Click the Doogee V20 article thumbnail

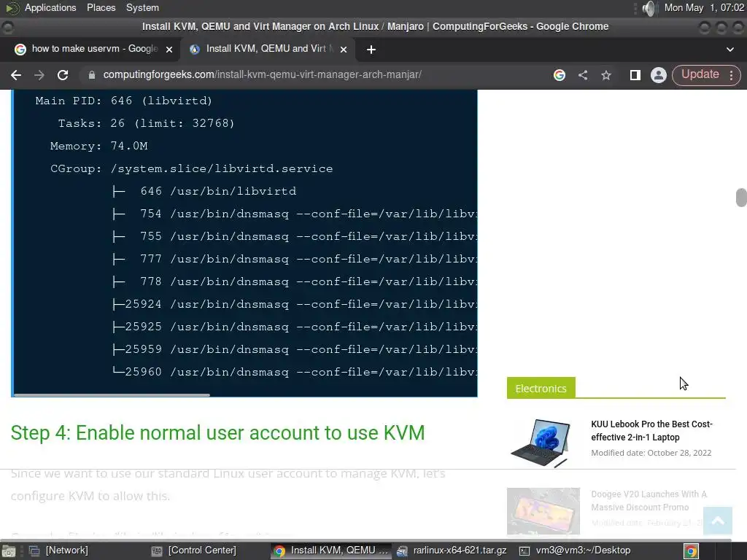pyautogui.click(x=543, y=511)
